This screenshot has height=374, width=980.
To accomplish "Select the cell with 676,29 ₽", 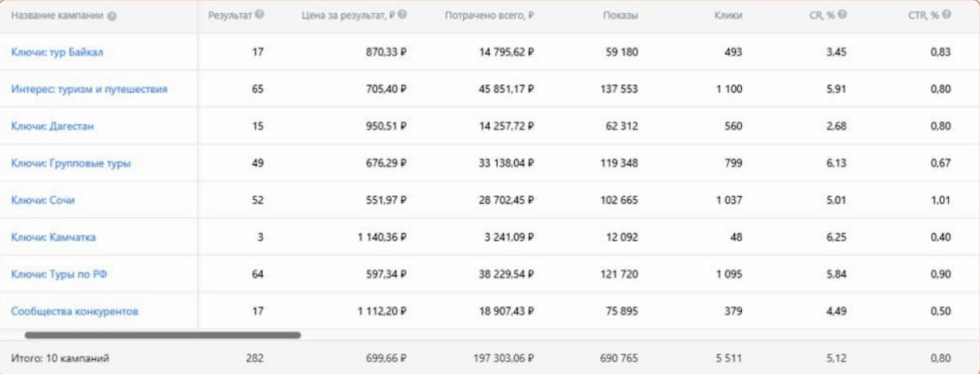I will click(386, 163).
